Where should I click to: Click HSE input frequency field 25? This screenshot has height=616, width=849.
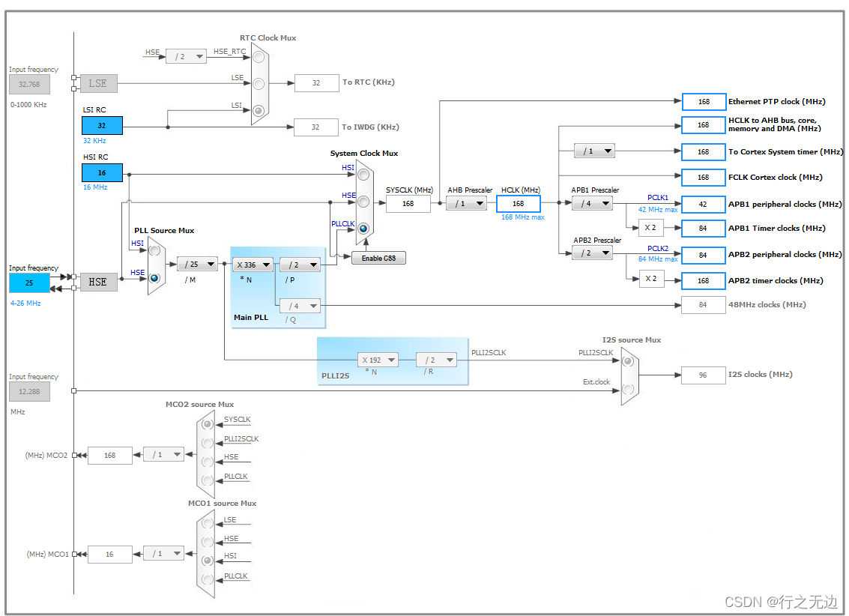point(29,283)
